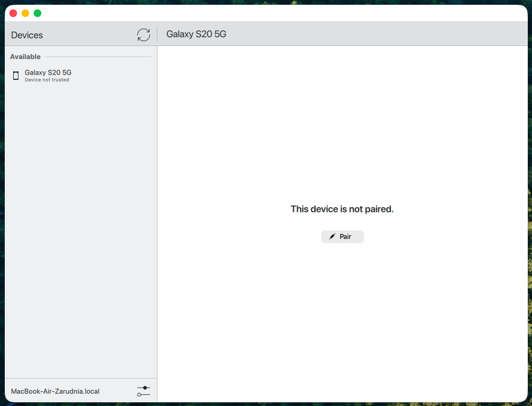Screen dimensions: 532x406
Task: Click the 'Device not trusted' status text
Action: click(x=47, y=80)
